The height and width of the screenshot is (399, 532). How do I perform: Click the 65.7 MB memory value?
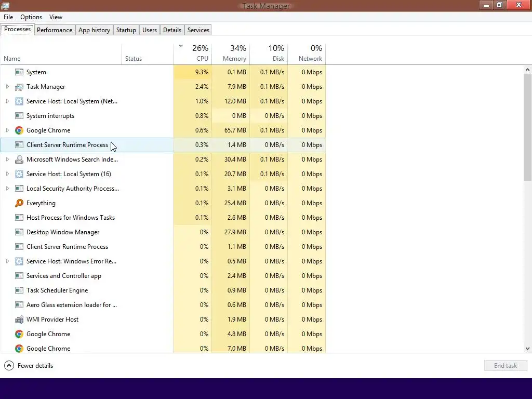click(235, 130)
